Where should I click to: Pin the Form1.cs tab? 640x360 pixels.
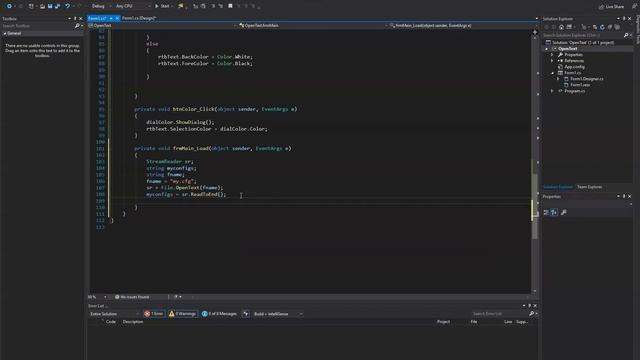pos(111,18)
